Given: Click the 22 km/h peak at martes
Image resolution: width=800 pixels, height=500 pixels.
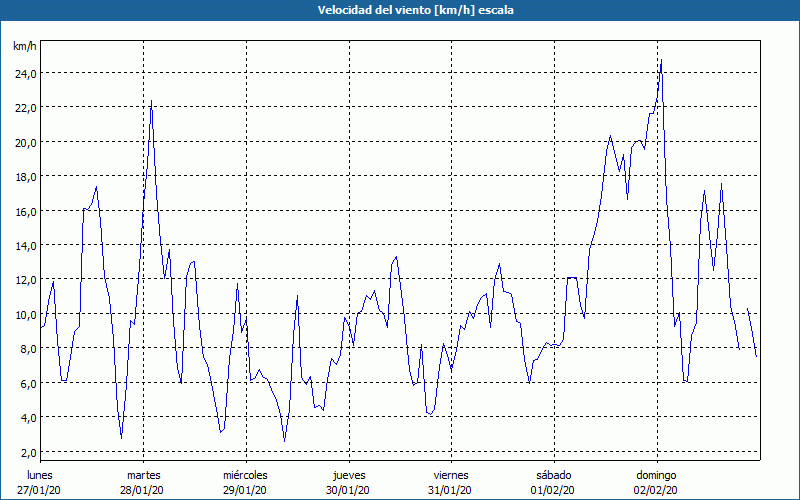Looking at the screenshot, I should pyautogui.click(x=152, y=101).
